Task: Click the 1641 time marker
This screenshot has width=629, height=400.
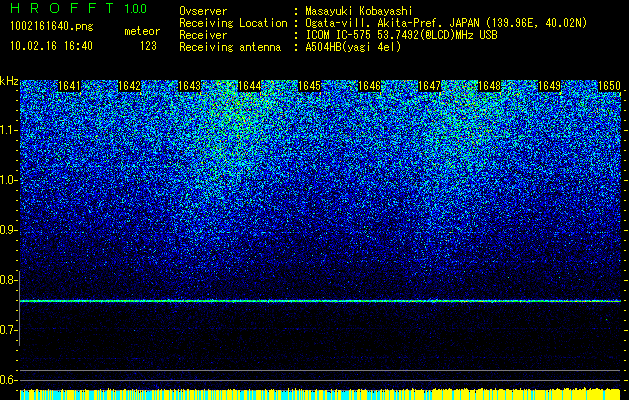Action: pyautogui.click(x=69, y=86)
